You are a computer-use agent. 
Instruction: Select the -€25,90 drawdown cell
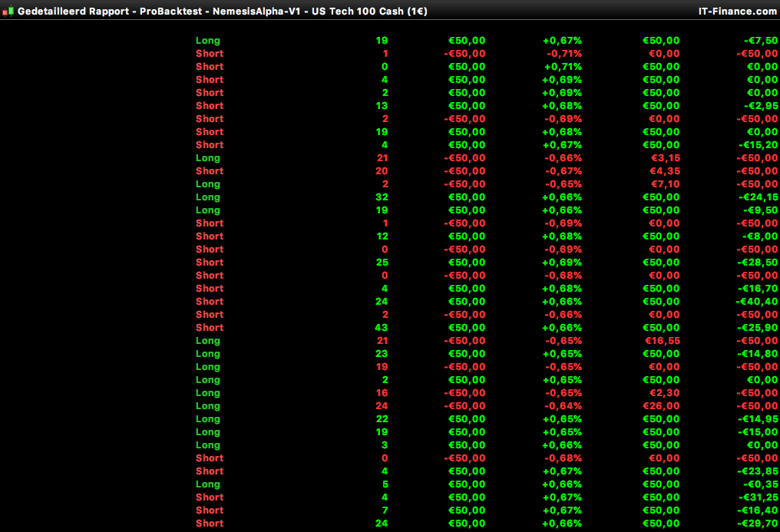coord(758,328)
